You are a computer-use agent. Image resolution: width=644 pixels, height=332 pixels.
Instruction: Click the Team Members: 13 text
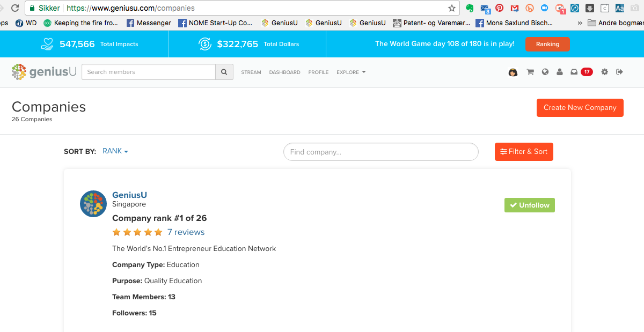(144, 297)
